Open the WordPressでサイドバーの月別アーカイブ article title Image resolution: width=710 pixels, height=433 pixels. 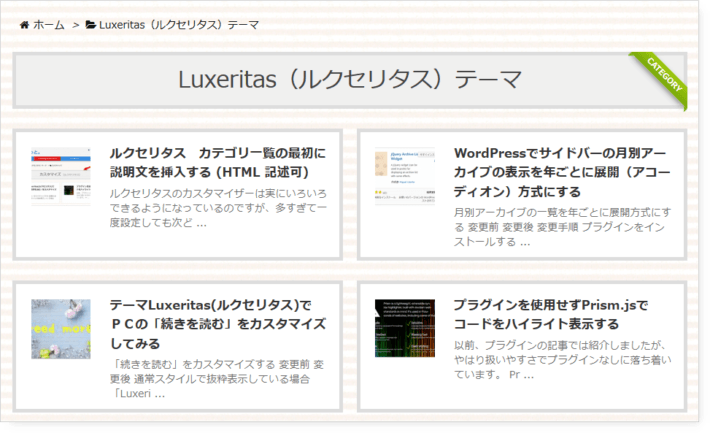[x=562, y=172]
